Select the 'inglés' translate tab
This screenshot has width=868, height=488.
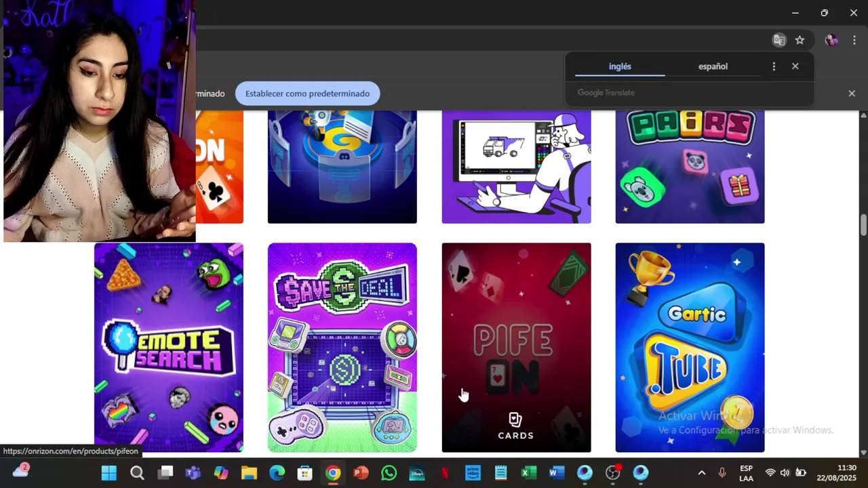(x=620, y=66)
